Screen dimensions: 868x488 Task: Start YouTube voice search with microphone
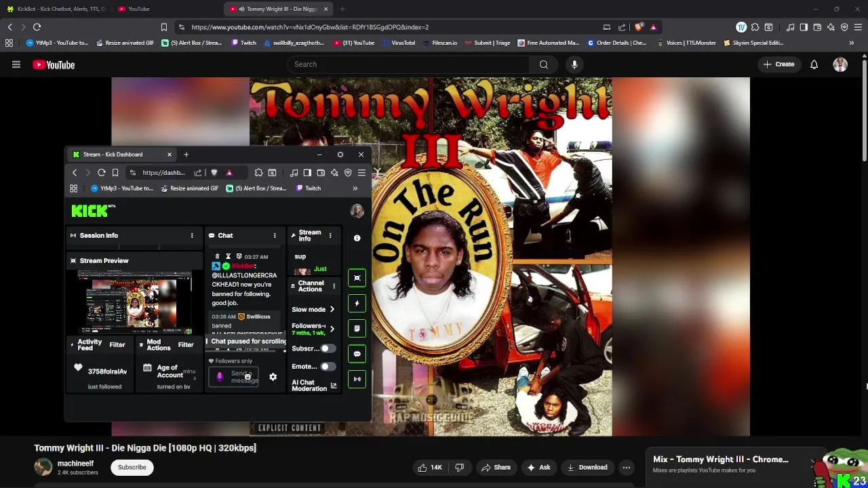coord(574,64)
